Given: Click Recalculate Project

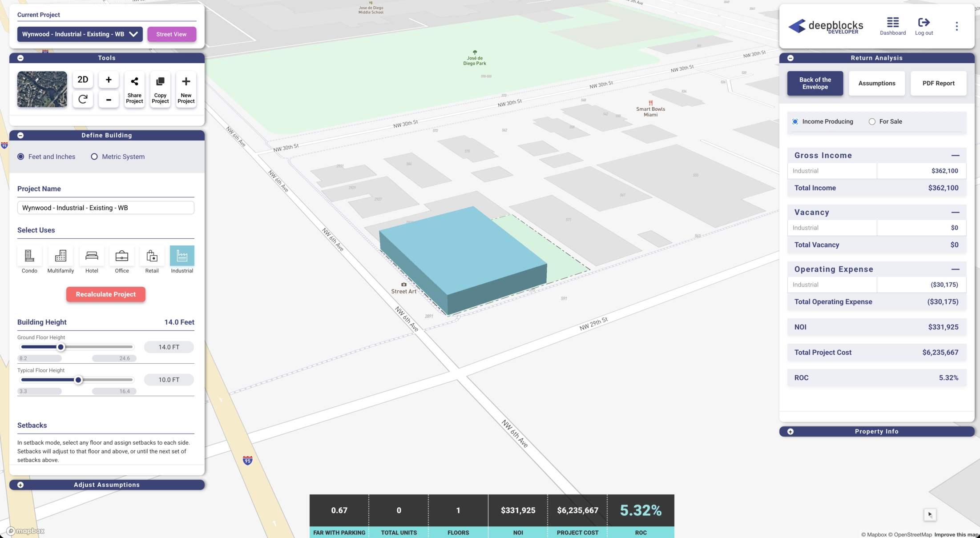Looking at the screenshot, I should pos(106,294).
